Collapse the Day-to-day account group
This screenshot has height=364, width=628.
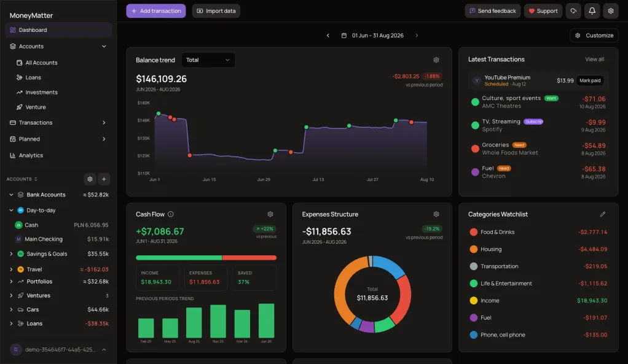(11, 211)
